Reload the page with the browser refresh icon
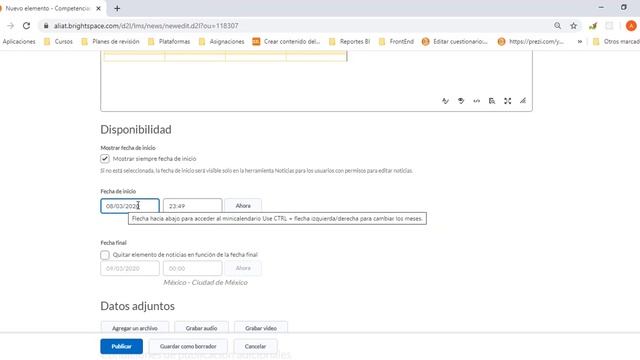The image size is (640, 360). [x=27, y=26]
